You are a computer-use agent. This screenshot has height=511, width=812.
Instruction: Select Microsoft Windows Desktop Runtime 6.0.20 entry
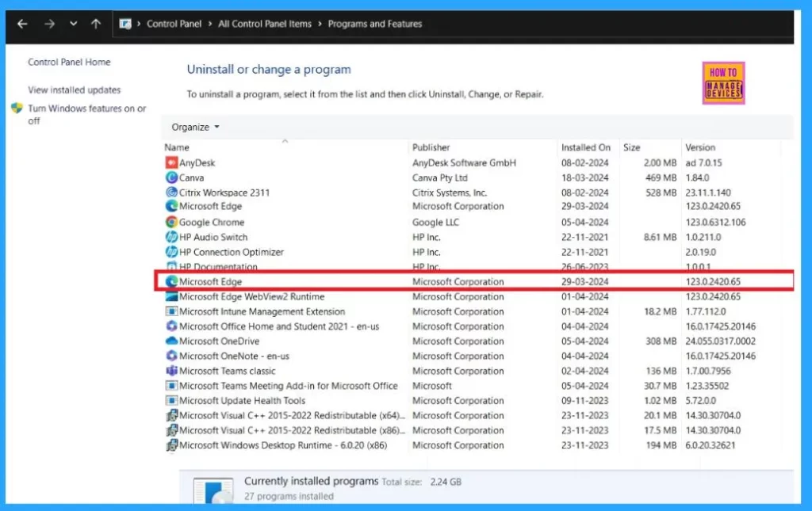(283, 445)
